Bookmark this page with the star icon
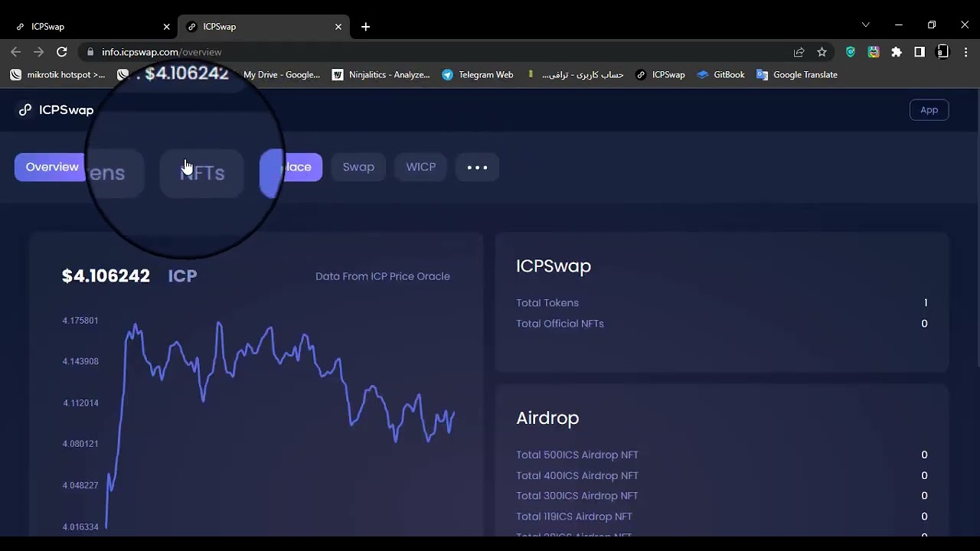Screen dimensions: 980x551 coord(822,52)
